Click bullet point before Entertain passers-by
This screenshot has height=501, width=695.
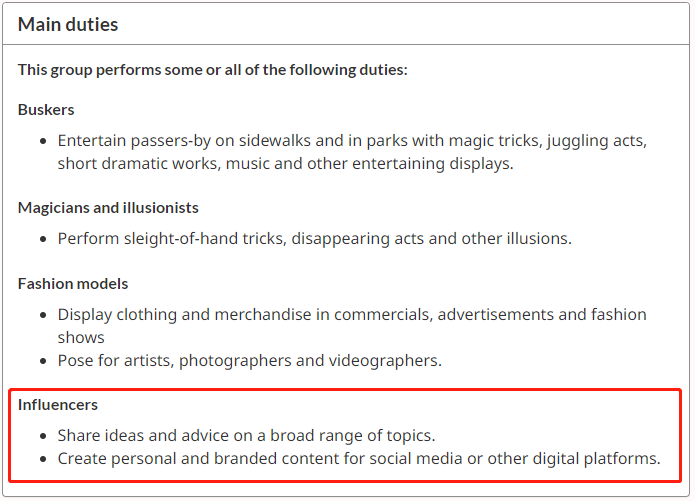point(43,141)
